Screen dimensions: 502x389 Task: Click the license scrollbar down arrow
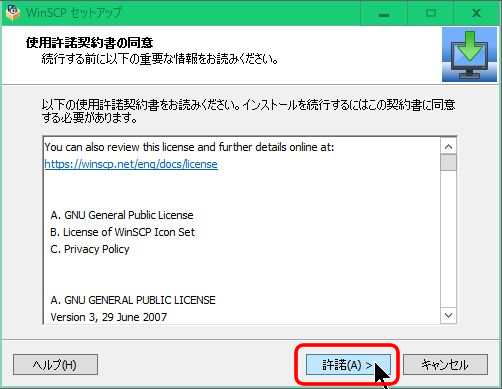448,315
